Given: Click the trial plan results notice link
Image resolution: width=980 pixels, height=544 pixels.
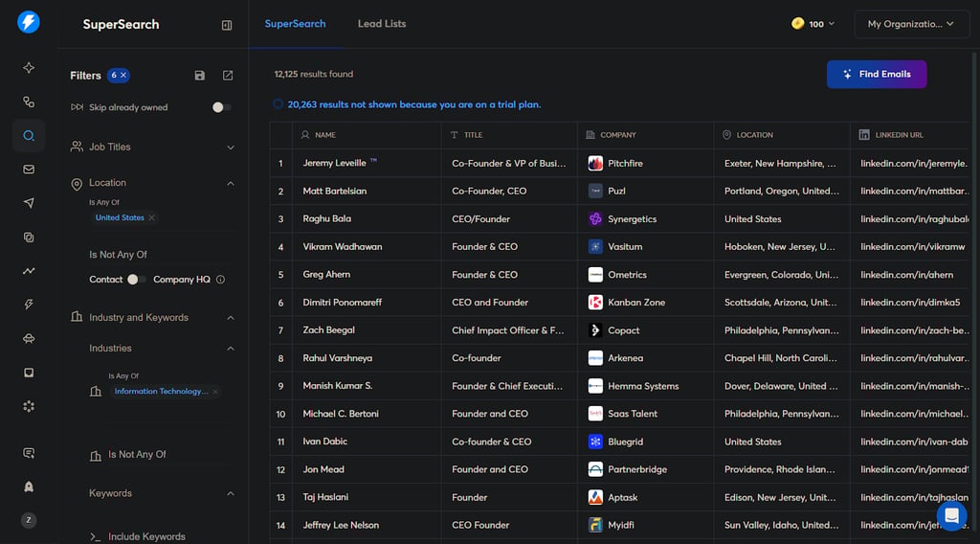Looking at the screenshot, I should pos(413,104).
